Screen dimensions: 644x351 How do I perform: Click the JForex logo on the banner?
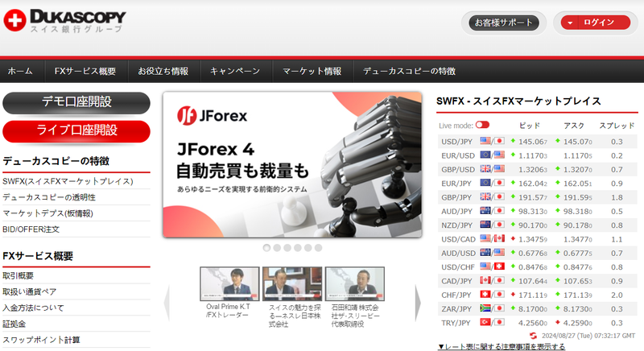point(212,116)
